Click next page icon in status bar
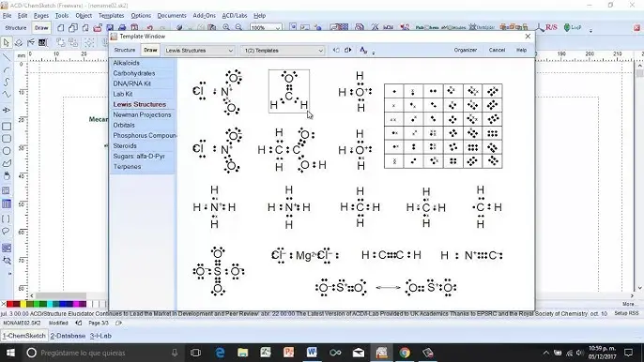 tap(118, 323)
